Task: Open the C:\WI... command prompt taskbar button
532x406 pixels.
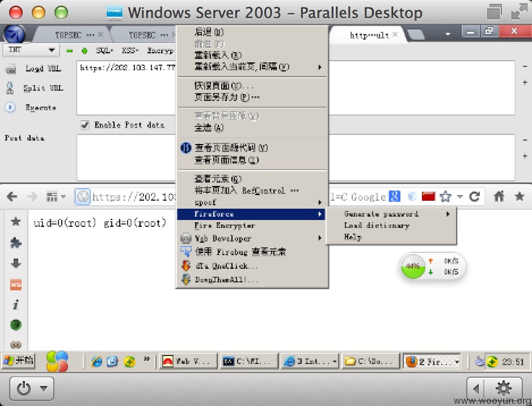Action: point(248,362)
